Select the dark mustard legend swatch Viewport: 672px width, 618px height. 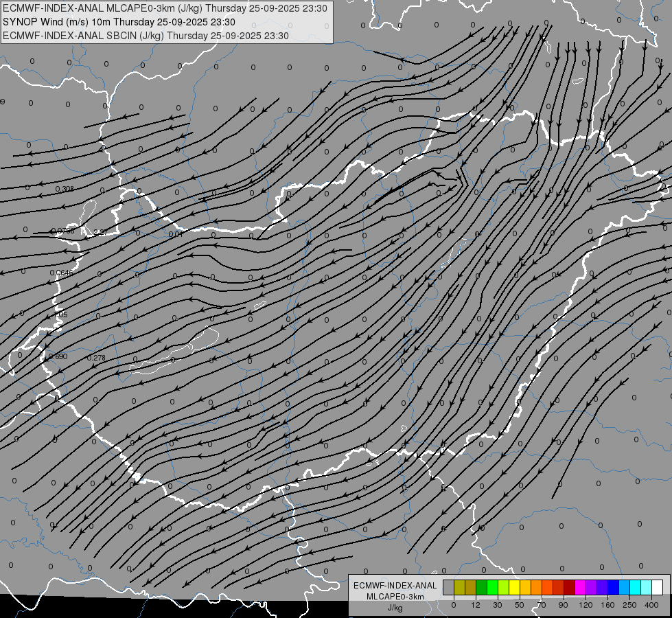(471, 587)
